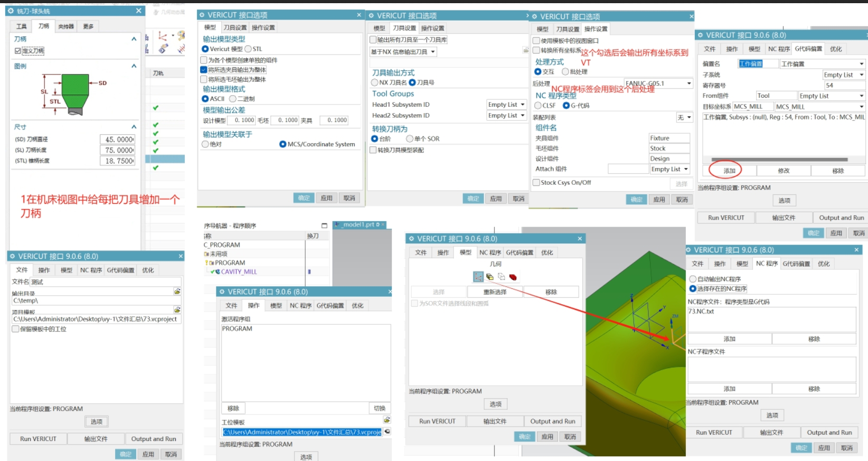Click Run VERICUT in bottom-left window
Image resolution: width=868 pixels, height=461 pixels.
tap(38, 439)
